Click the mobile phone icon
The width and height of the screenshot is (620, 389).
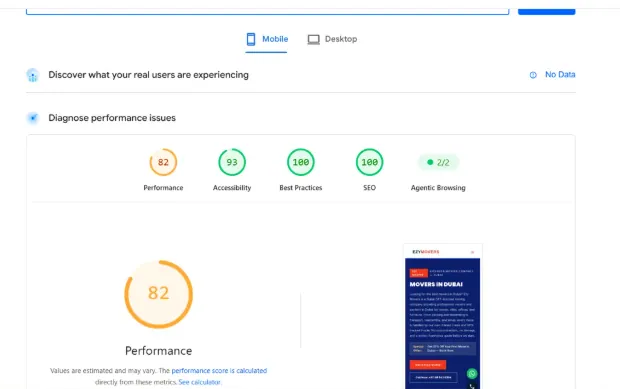[x=251, y=39]
